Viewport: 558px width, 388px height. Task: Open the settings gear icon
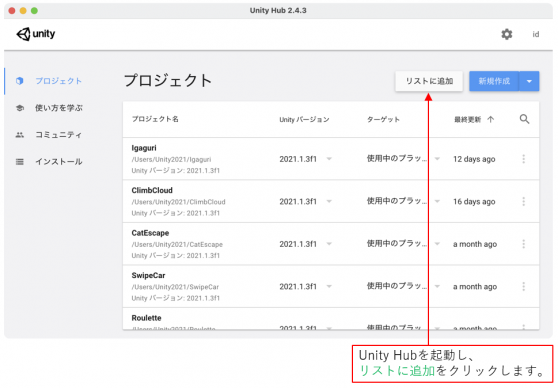tap(507, 34)
